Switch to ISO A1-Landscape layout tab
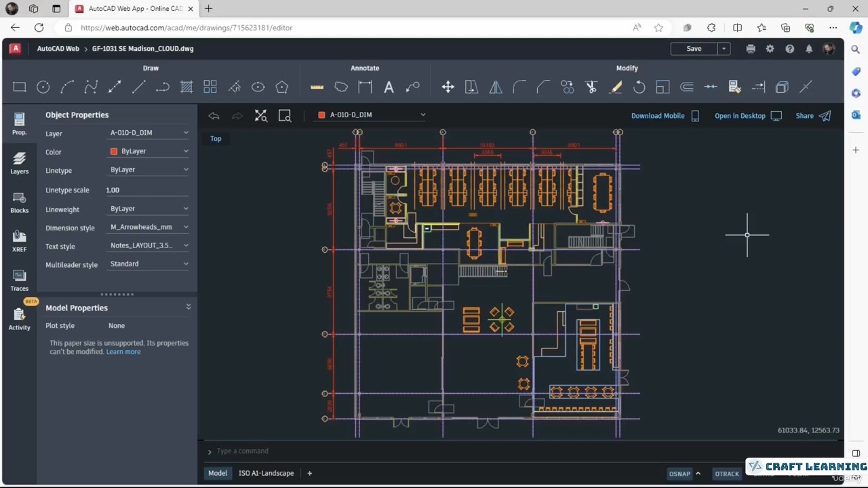 point(266,473)
